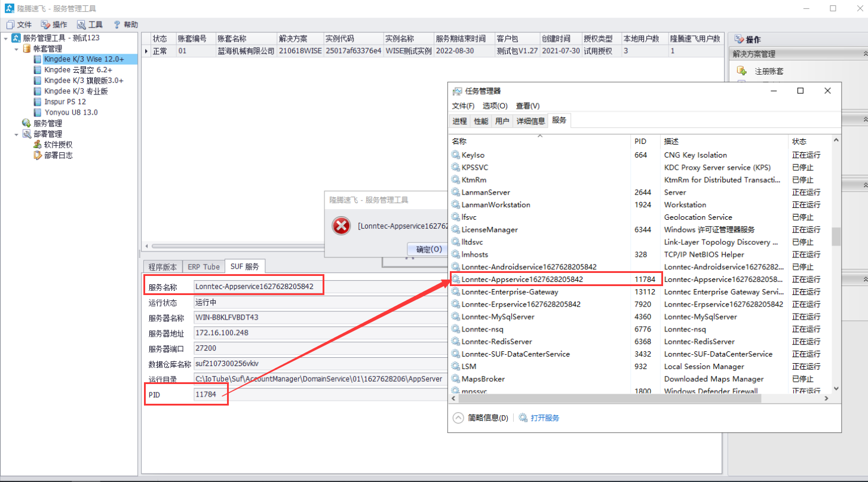Click the Task Manager scrollbar down arrow
The image size is (868, 482).
click(x=836, y=388)
